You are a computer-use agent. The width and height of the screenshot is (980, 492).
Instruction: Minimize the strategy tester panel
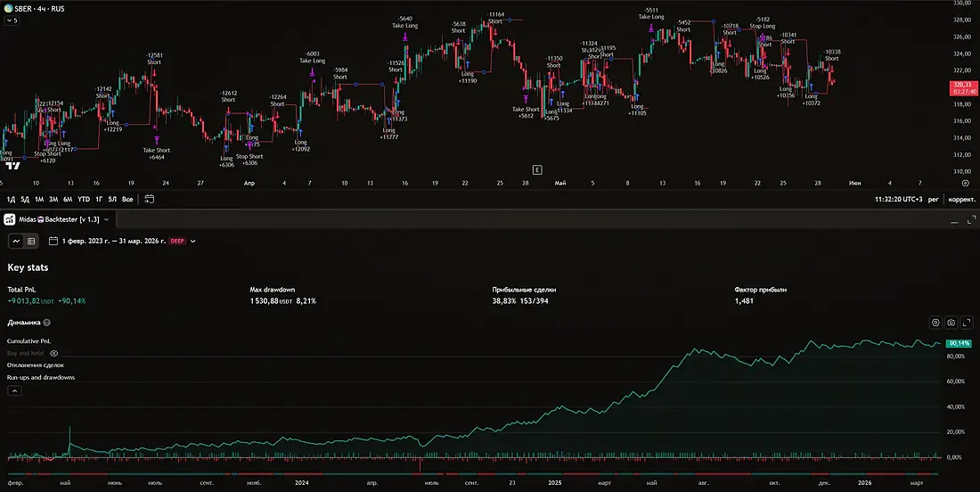point(954,221)
